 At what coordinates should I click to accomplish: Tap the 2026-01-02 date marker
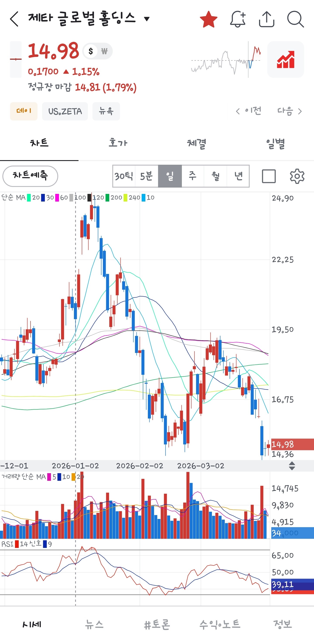[x=75, y=466]
